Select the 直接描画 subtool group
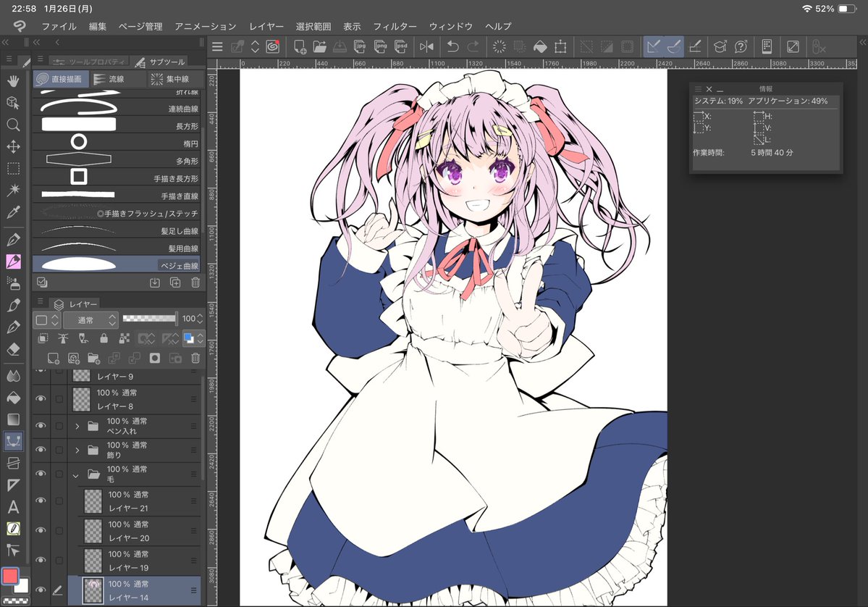The width and height of the screenshot is (868, 607). 59,79
